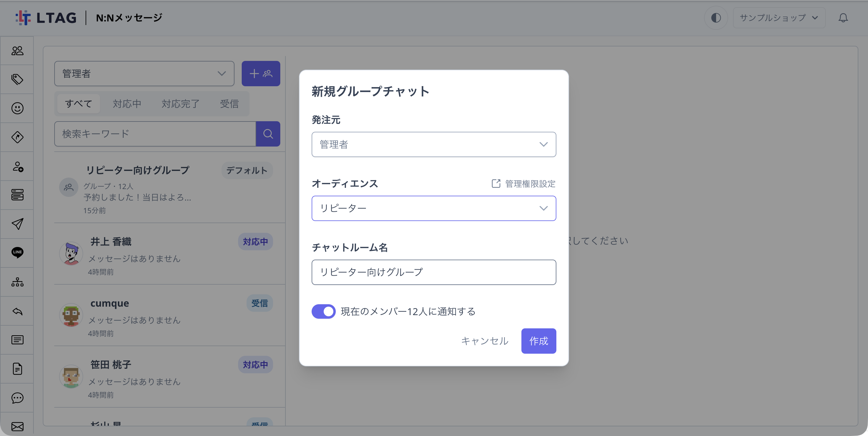Open the tags sidebar icon
The image size is (868, 436).
click(17, 80)
